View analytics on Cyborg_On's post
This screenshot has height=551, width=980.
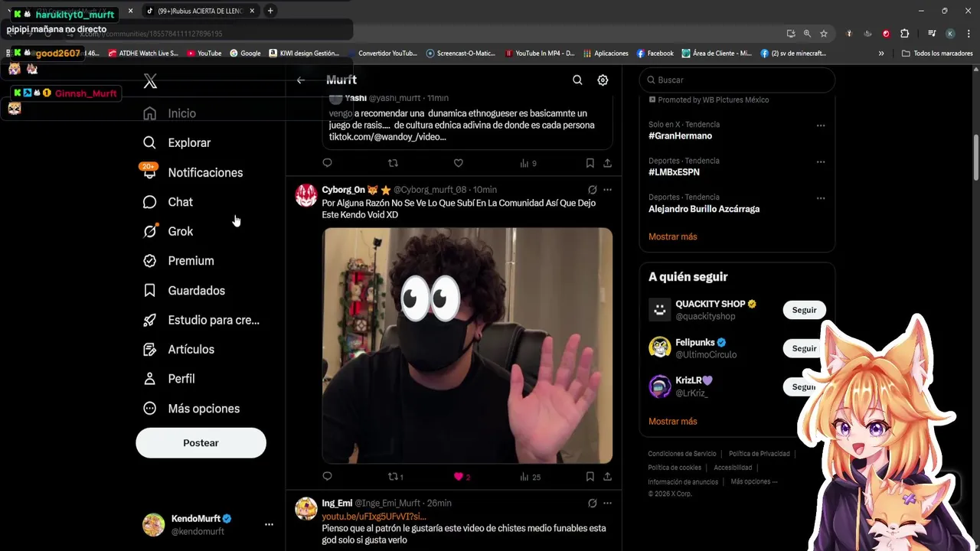(x=530, y=477)
